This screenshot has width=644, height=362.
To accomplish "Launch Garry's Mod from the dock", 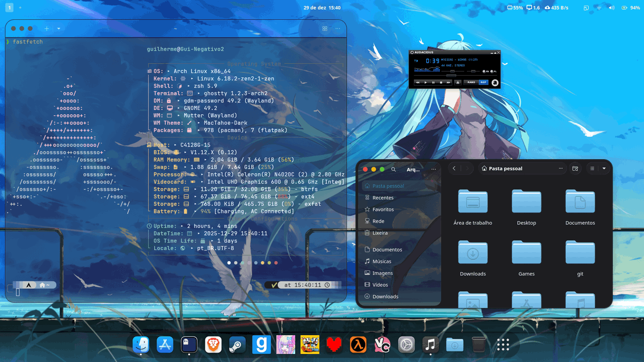I will pyautogui.click(x=261, y=345).
